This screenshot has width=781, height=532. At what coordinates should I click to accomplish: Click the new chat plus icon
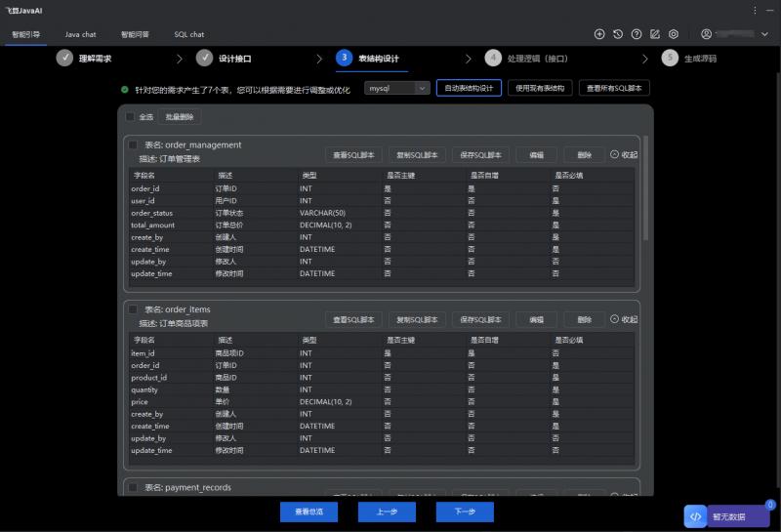pos(599,34)
